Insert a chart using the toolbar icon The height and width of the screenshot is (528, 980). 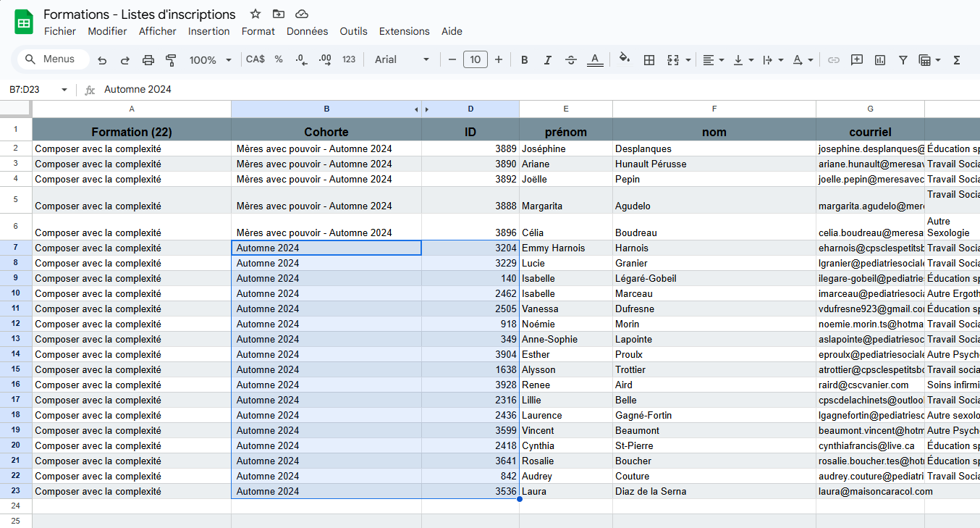(x=880, y=60)
